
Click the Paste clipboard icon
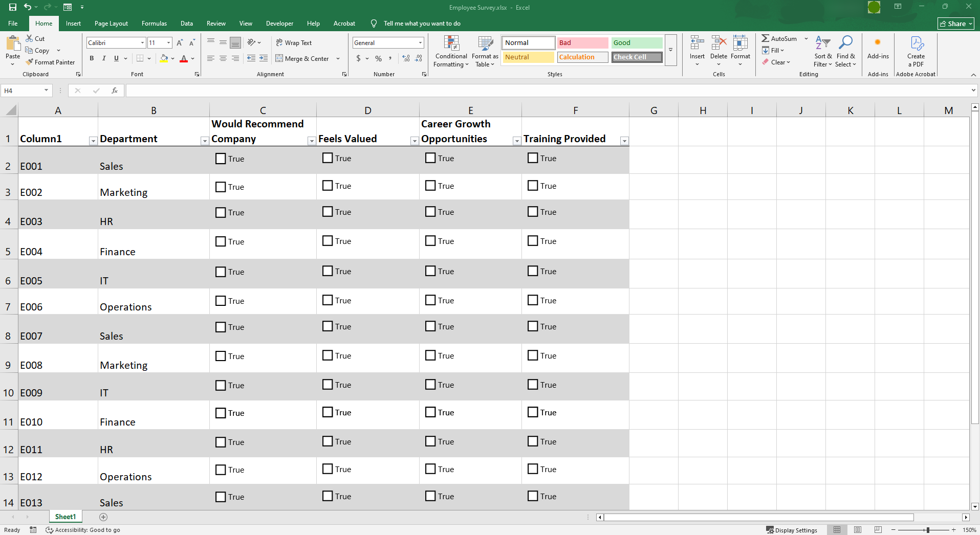(x=13, y=43)
